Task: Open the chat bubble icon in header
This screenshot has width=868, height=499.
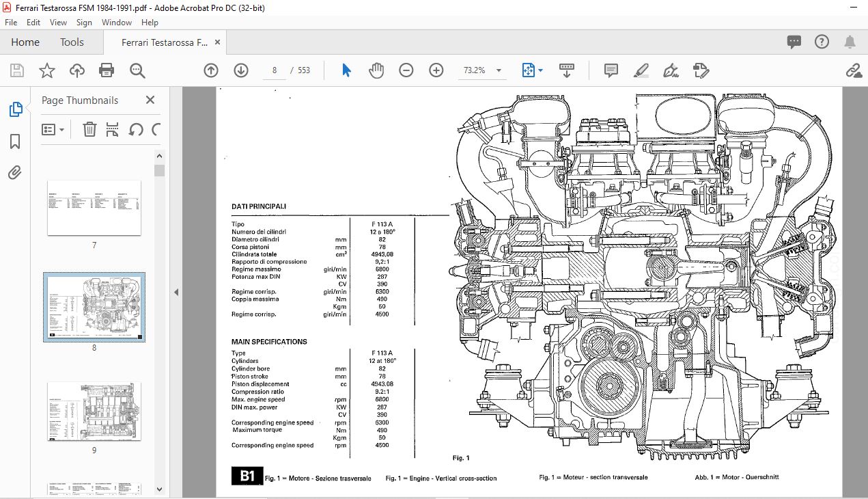Action: 794,42
